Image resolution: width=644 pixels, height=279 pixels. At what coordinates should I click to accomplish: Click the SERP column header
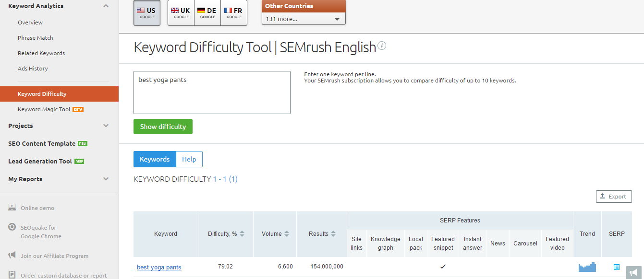(x=617, y=234)
